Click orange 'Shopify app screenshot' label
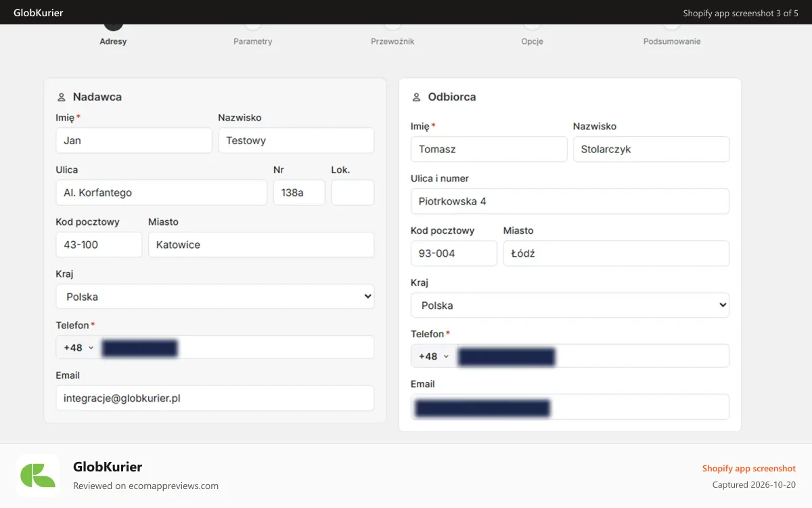Image resolution: width=812 pixels, height=508 pixels. coord(749,468)
